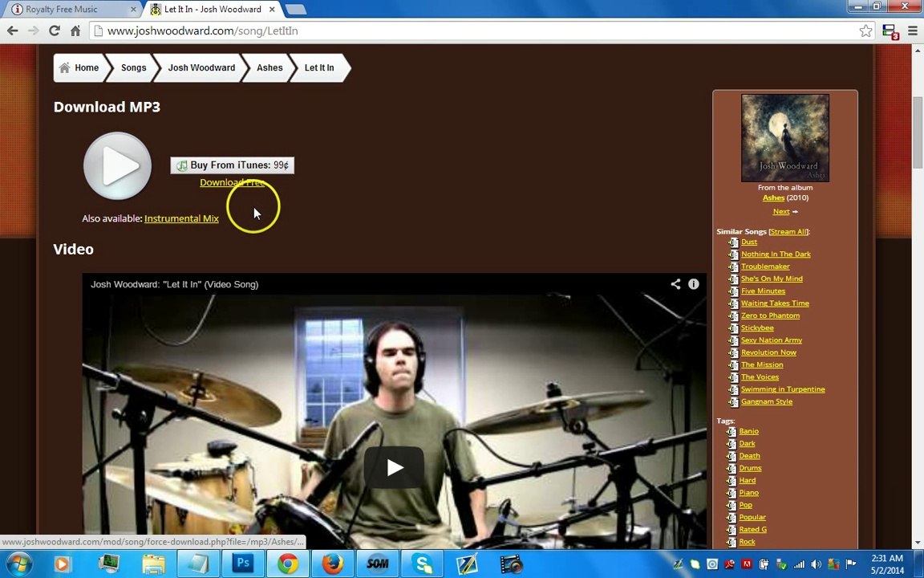The image size is (924, 578).
Task: Open the Ashes album link
Action: [x=773, y=197]
